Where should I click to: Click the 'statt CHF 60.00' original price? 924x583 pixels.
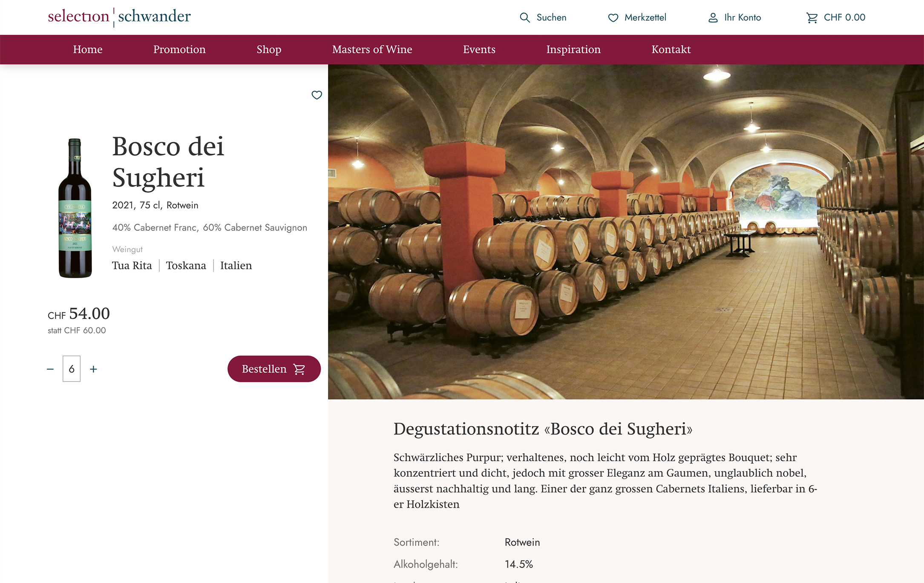pos(77,330)
